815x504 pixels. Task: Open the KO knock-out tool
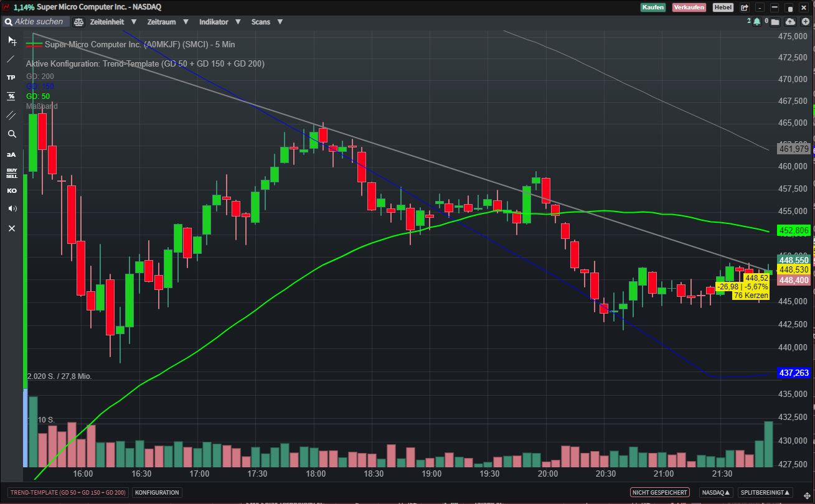point(11,190)
